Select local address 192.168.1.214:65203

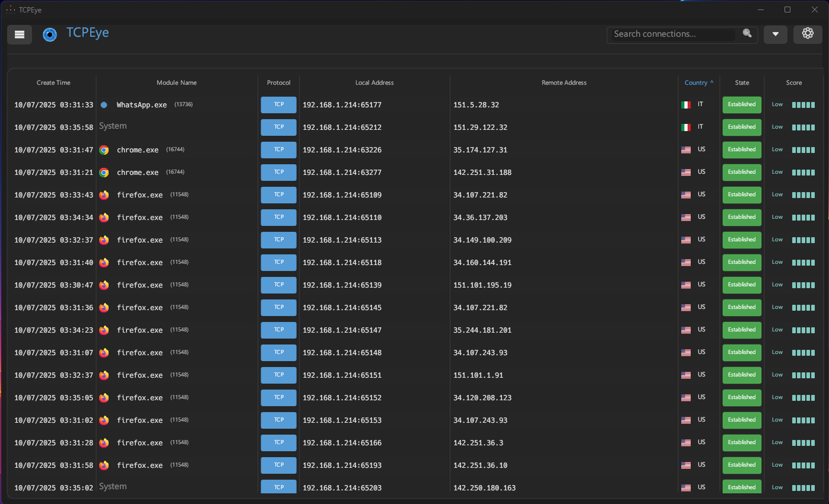[342, 488]
